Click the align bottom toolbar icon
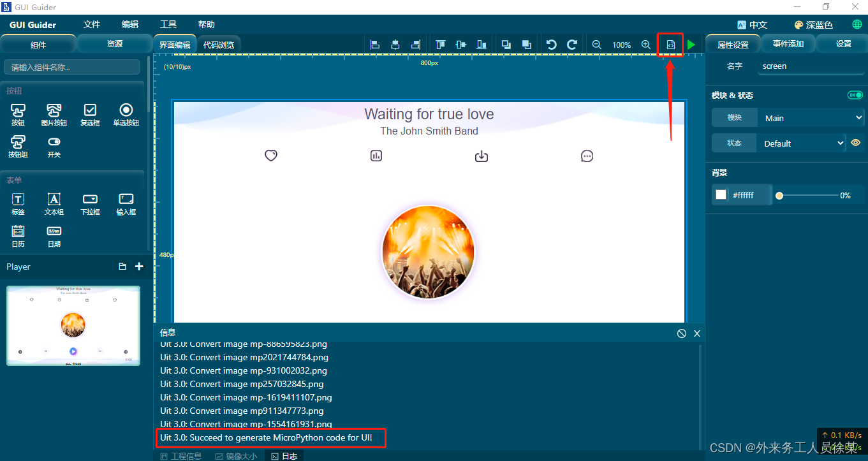Screen dimensions: 868x461 (482, 45)
